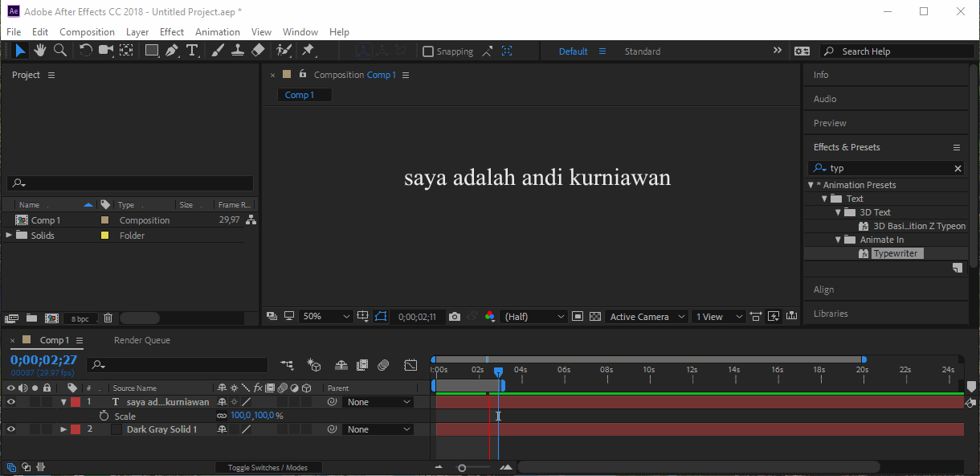Select the Horizontal Type tool
Screen dimensions: 980x476
(193, 50)
